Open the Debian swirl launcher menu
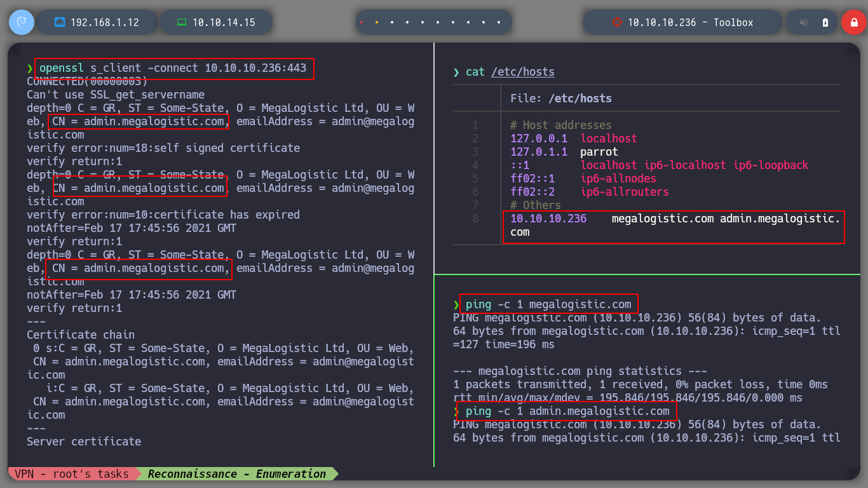Screen dimensions: 868x488 [22, 22]
